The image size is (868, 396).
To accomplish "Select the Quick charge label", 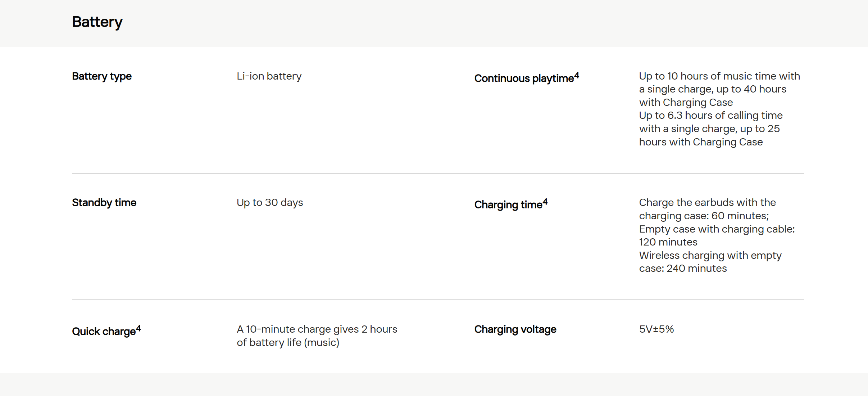I will pos(104,332).
